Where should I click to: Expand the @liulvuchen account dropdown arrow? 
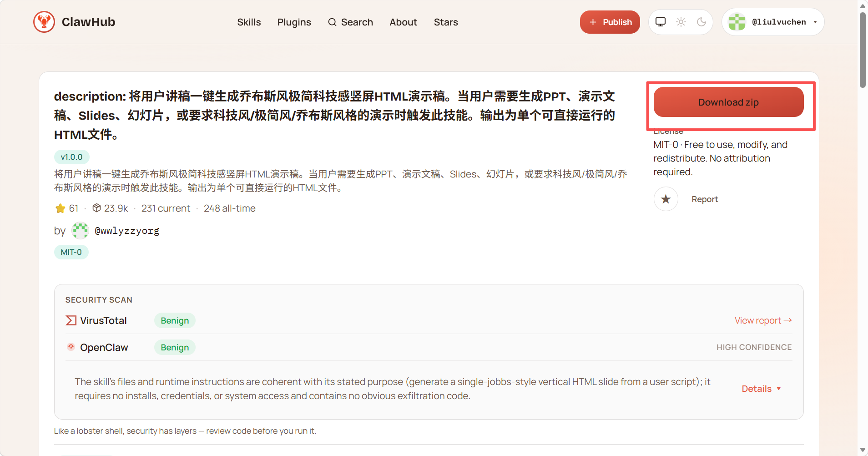pyautogui.click(x=815, y=22)
